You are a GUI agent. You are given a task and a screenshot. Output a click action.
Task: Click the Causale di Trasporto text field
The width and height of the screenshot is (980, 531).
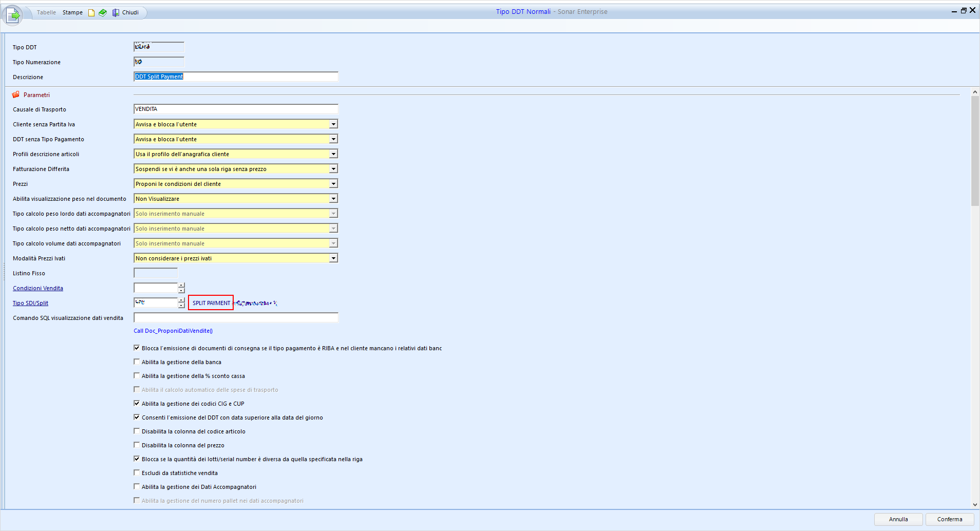click(x=236, y=109)
